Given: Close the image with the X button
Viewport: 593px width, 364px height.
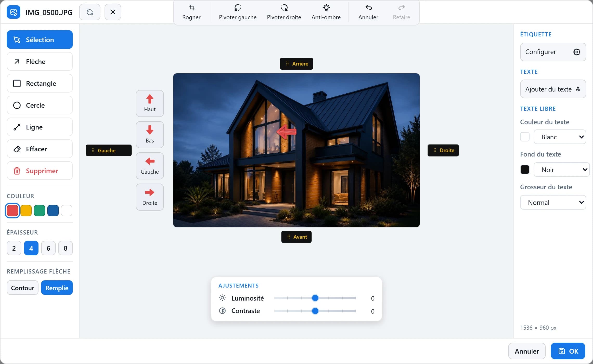Looking at the screenshot, I should (113, 12).
